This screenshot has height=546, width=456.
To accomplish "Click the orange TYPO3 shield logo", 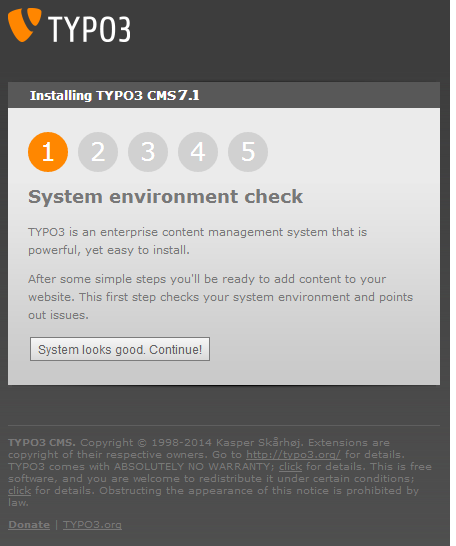I will click(x=24, y=24).
